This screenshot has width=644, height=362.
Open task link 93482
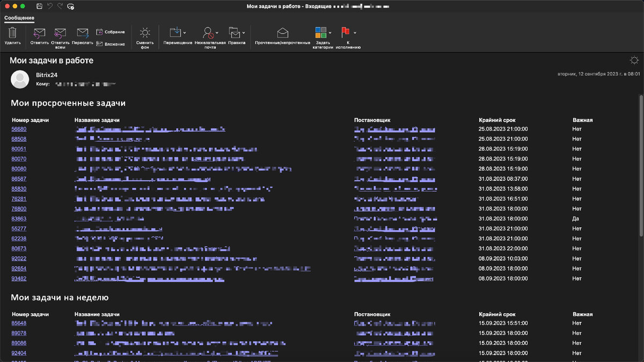pos(19,278)
